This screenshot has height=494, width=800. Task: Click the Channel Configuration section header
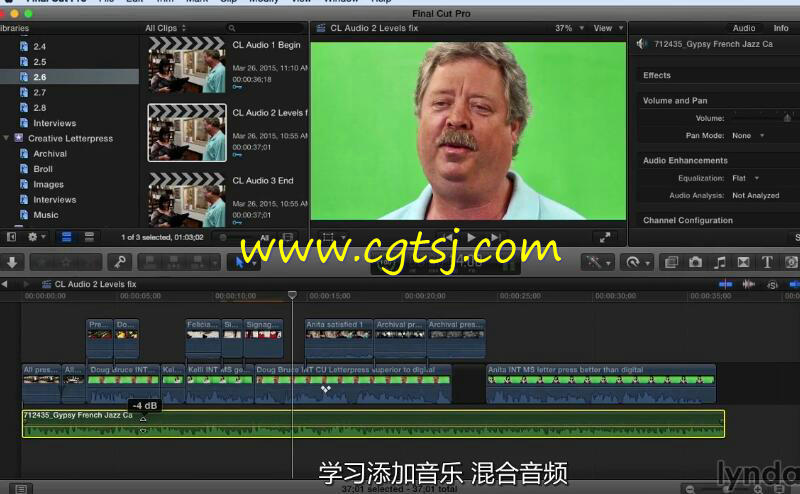(688, 220)
